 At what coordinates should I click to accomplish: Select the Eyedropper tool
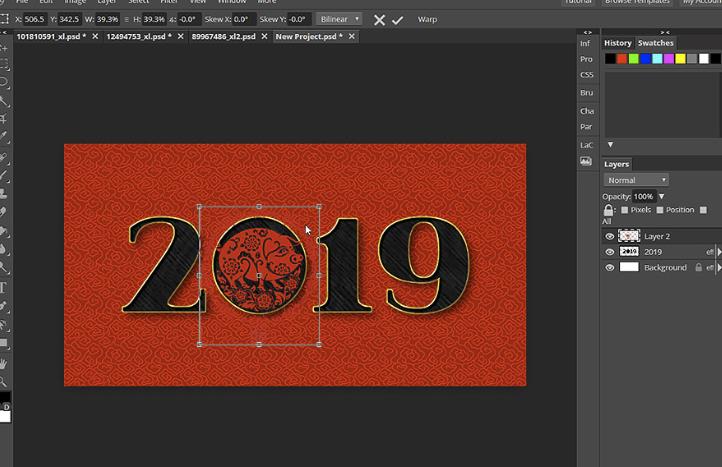pos(4,136)
